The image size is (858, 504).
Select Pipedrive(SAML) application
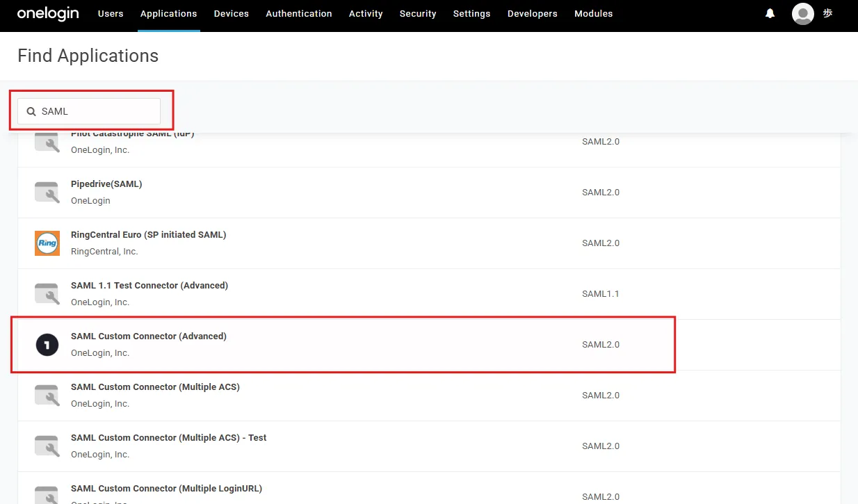429,193
